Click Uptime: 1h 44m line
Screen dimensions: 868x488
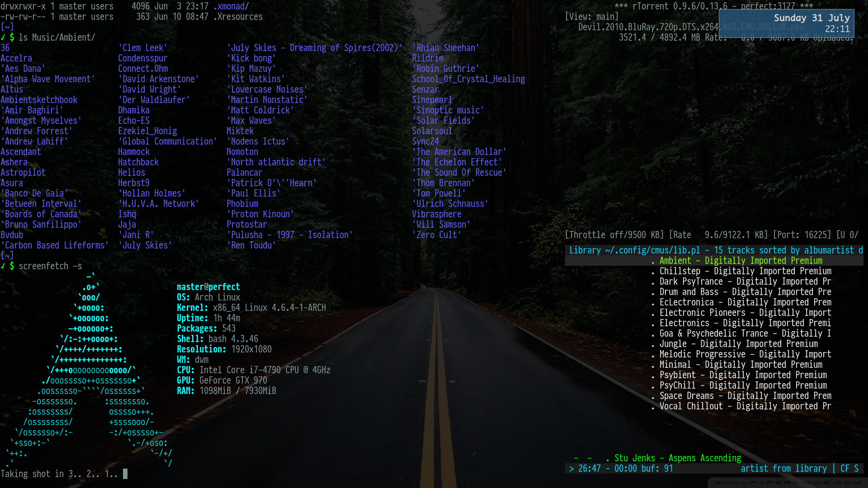click(208, 318)
